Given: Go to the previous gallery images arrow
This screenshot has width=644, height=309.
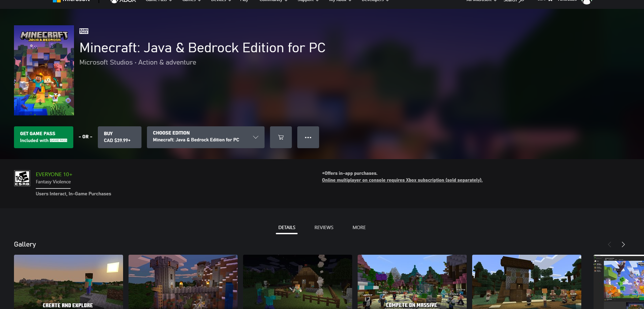Looking at the screenshot, I should tap(610, 244).
